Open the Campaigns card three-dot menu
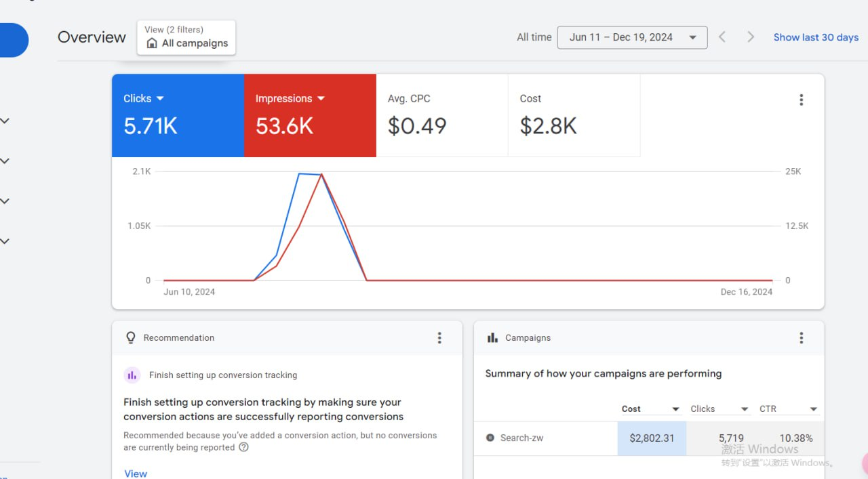The image size is (868, 479). pyautogui.click(x=801, y=337)
